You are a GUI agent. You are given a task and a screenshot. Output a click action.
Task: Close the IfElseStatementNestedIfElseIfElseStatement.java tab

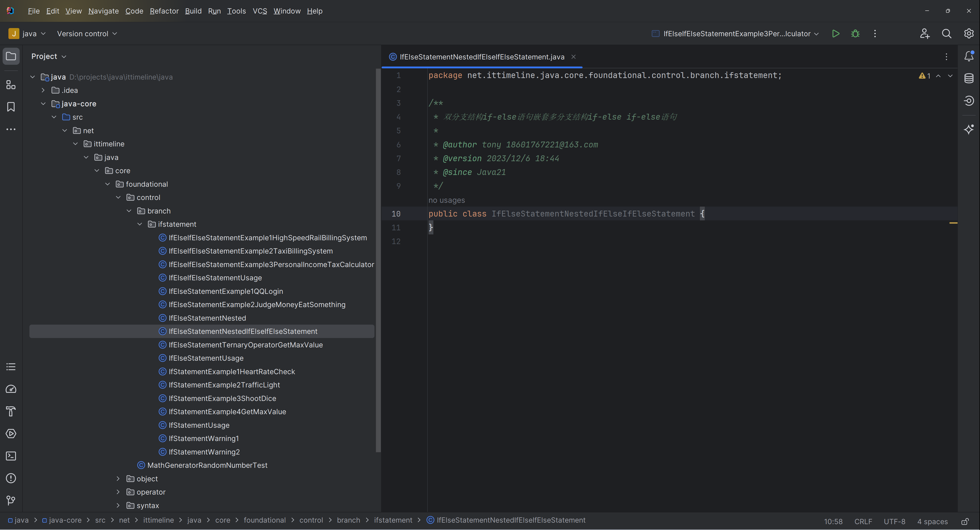tap(573, 57)
